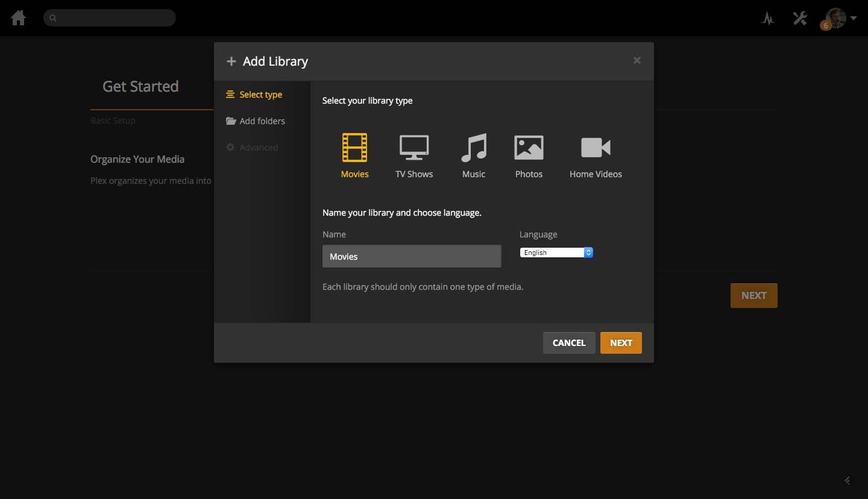This screenshot has width=868, height=499.
Task: Click the Home Videos label text
Action: tap(596, 174)
